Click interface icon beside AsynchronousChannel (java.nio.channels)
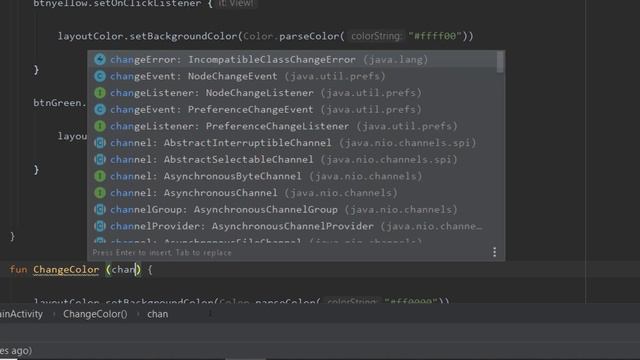 point(100,193)
